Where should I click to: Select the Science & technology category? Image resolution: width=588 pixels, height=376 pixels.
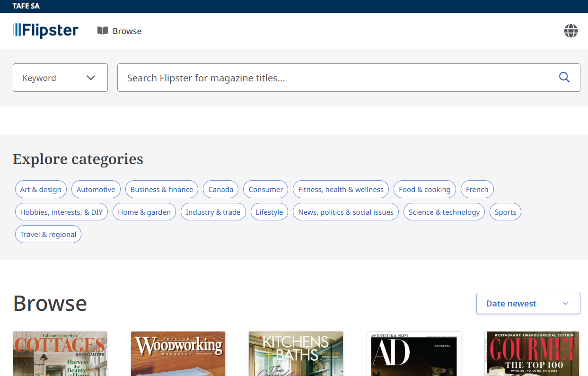444,212
